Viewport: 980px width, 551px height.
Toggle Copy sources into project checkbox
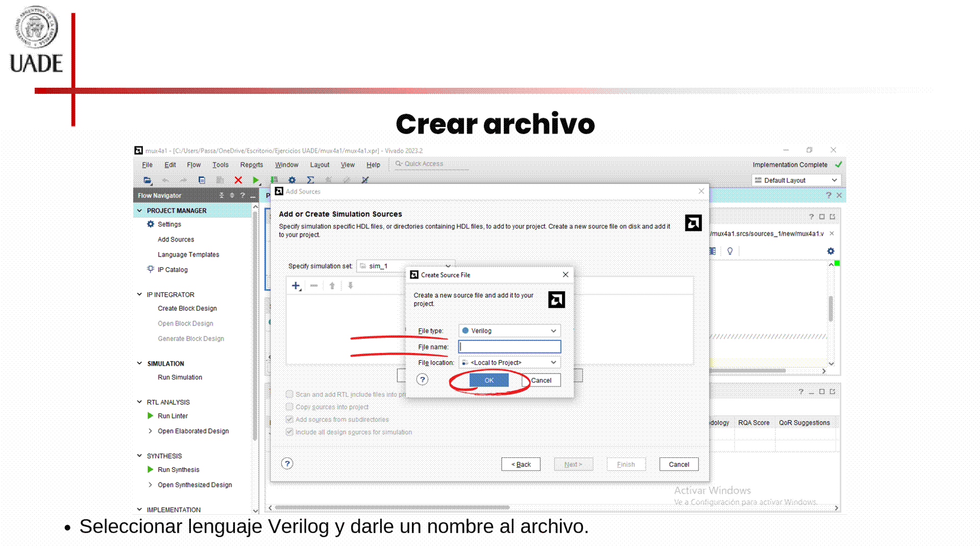coord(289,407)
